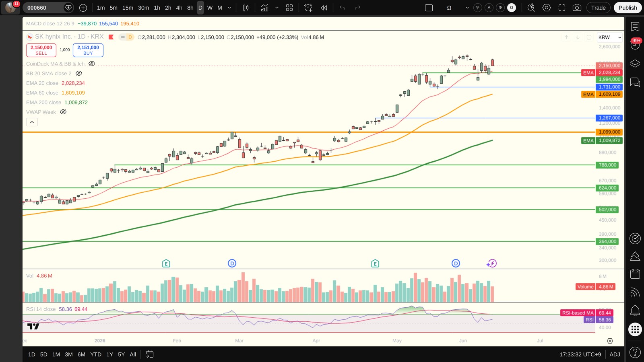The height and width of the screenshot is (362, 644).
Task: Open the notifications bell icon
Action: (x=635, y=311)
